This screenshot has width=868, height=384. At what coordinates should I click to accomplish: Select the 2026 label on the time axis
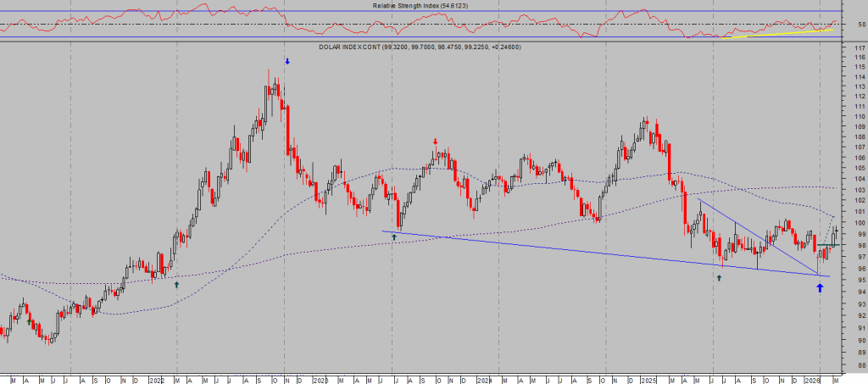click(811, 379)
